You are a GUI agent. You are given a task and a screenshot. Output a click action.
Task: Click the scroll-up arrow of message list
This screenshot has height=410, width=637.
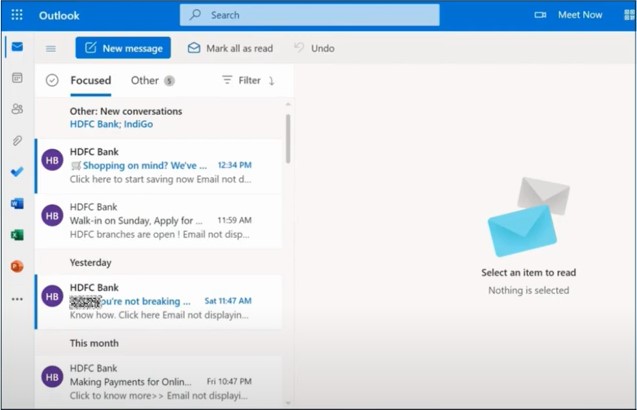[x=288, y=105]
